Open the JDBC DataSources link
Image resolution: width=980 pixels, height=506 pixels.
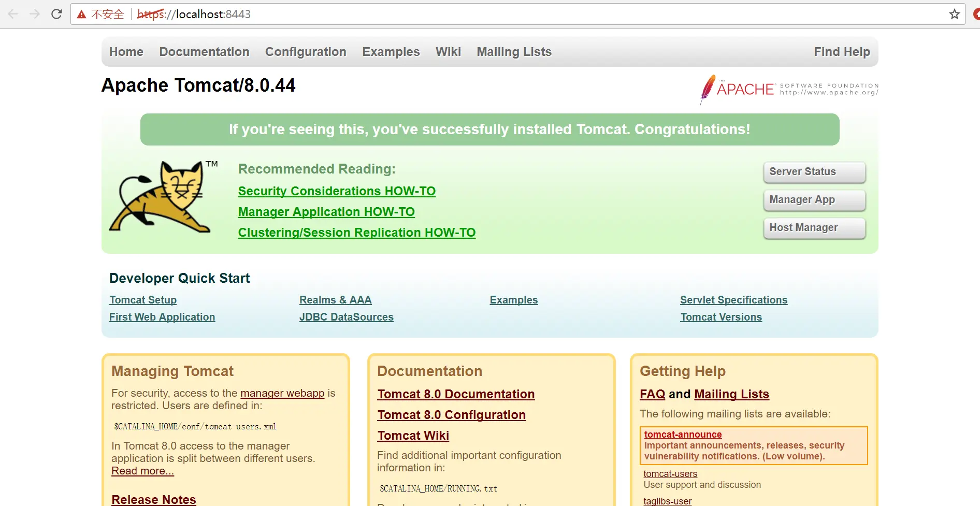click(347, 317)
